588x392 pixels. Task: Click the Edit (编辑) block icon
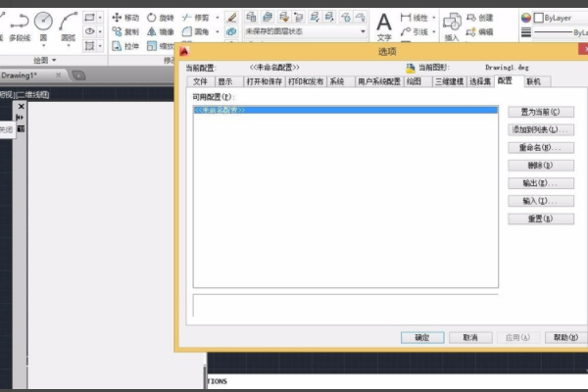point(479,32)
